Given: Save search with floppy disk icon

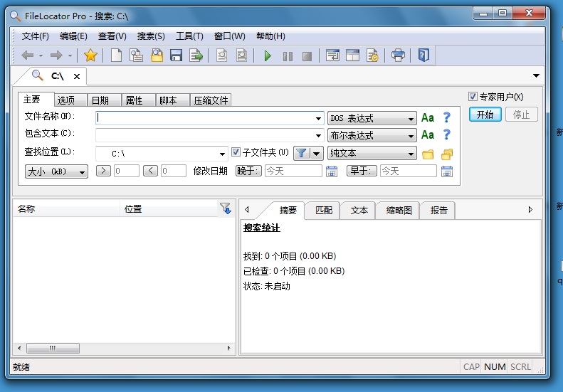Looking at the screenshot, I should point(176,55).
